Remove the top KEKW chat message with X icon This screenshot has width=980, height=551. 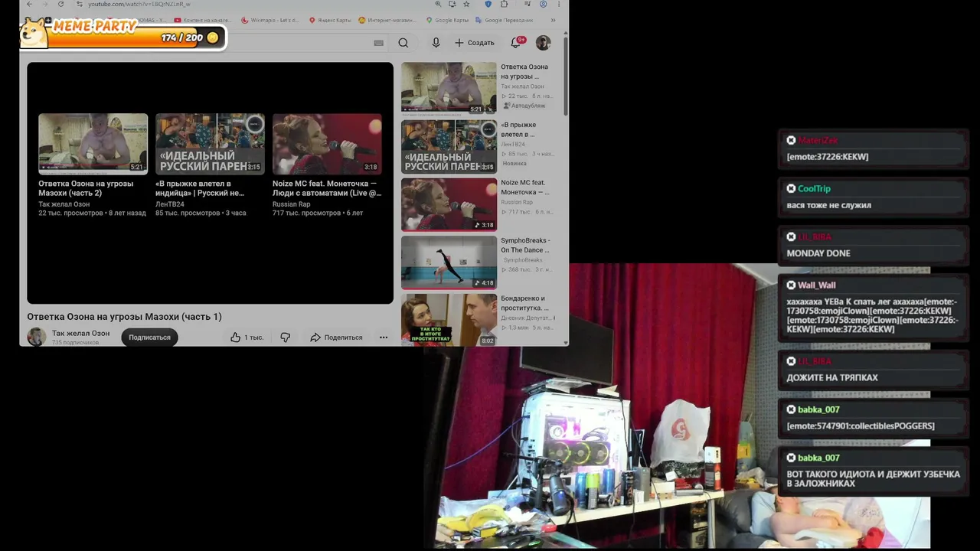click(791, 140)
